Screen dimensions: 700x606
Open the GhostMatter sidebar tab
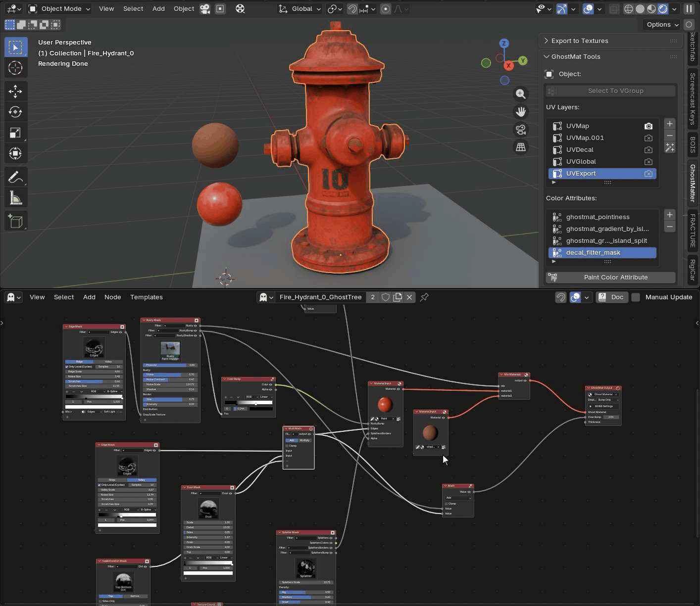click(x=693, y=183)
